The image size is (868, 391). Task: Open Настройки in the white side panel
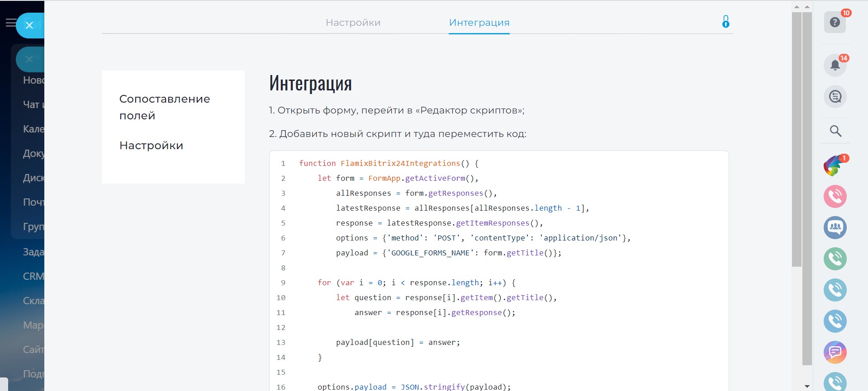151,146
